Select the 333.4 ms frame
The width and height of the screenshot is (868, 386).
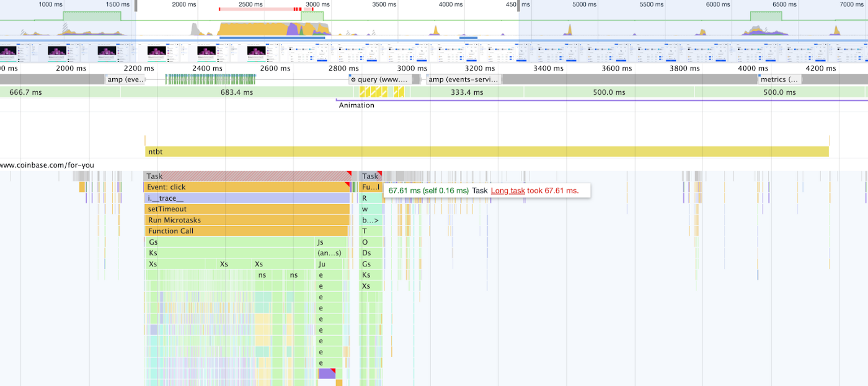(x=468, y=92)
